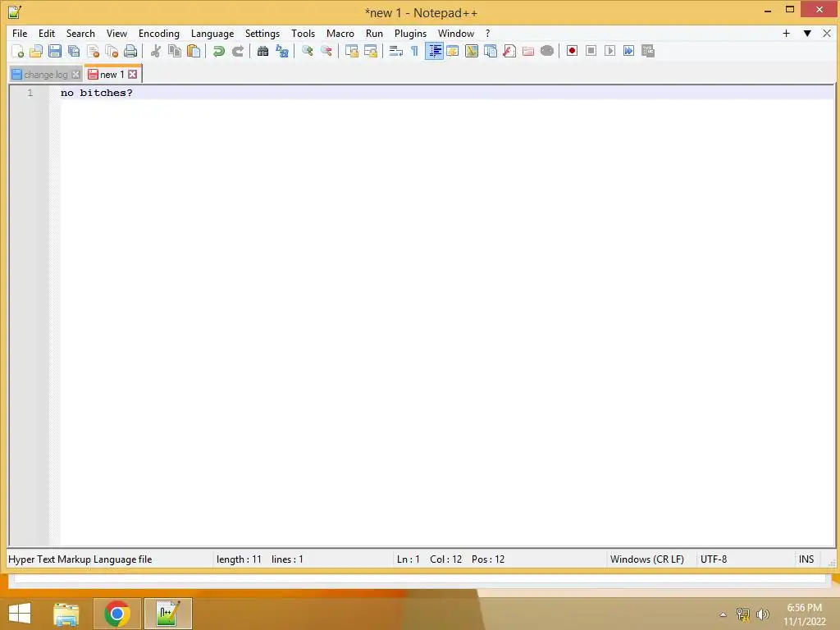Open the Plugins menu
Image resolution: width=840 pixels, height=630 pixels.
pos(410,33)
